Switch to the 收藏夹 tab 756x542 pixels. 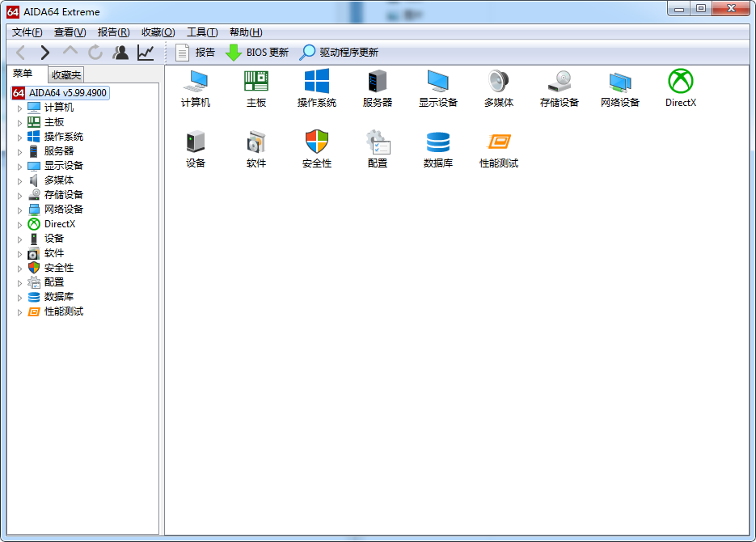66,75
